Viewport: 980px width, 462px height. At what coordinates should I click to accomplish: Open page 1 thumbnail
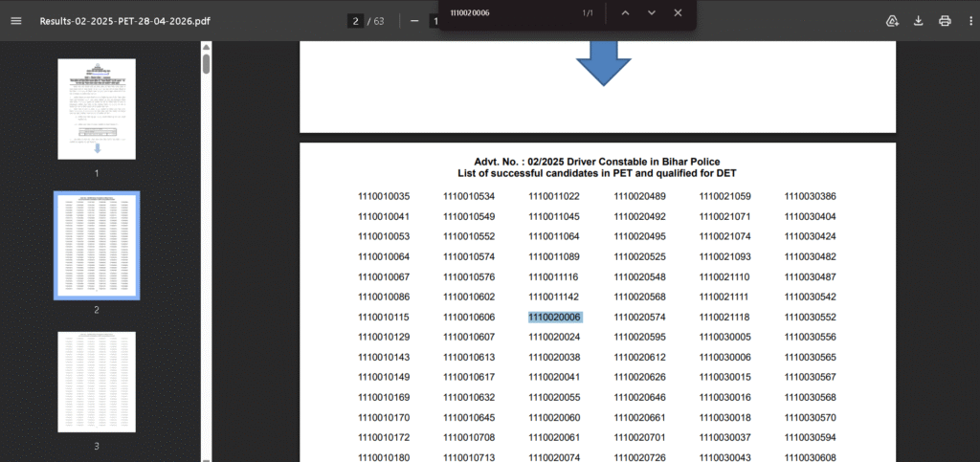click(x=97, y=108)
